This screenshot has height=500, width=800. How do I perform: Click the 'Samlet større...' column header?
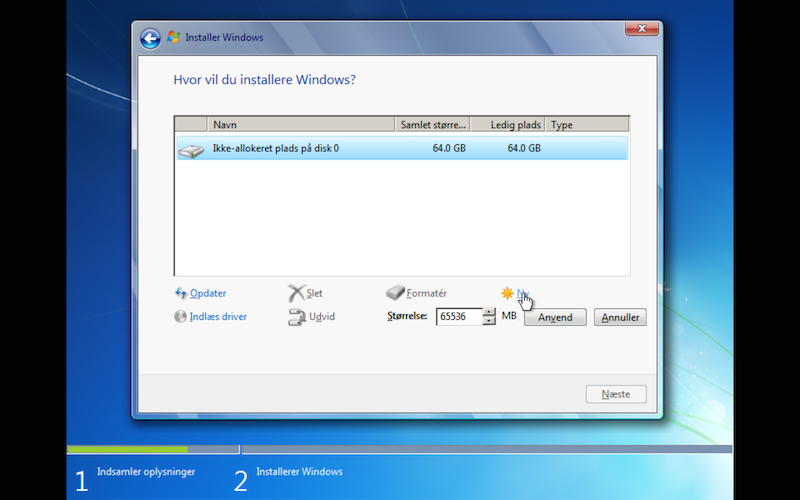[x=433, y=124]
